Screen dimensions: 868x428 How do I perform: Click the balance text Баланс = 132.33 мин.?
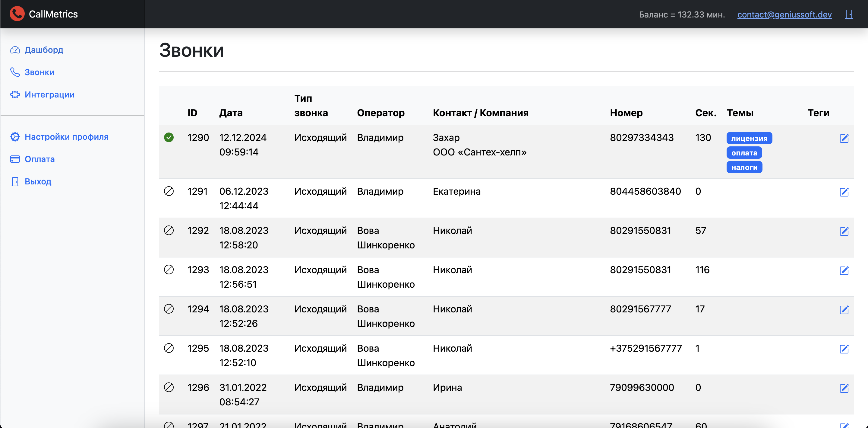(x=682, y=14)
